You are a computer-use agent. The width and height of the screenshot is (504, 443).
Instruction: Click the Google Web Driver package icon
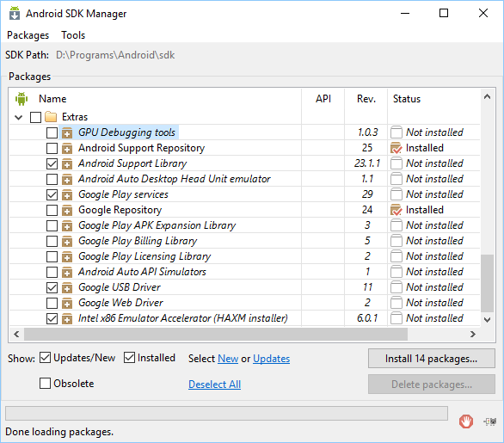67,303
